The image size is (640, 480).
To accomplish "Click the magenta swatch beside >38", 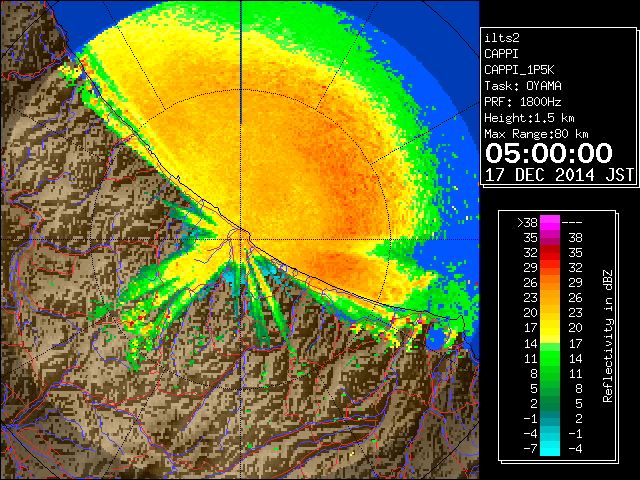I will (x=550, y=222).
